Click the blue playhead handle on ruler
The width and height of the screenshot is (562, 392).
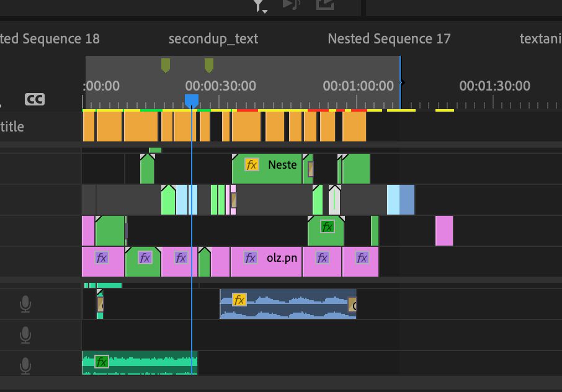point(192,100)
